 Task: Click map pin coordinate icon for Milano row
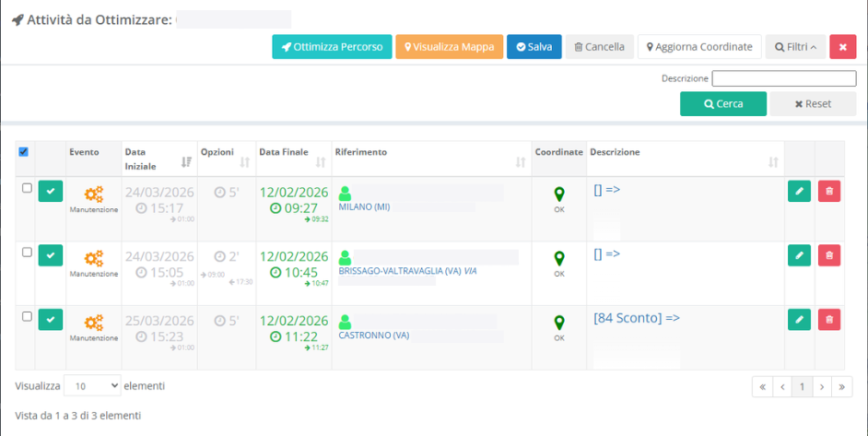[559, 194]
